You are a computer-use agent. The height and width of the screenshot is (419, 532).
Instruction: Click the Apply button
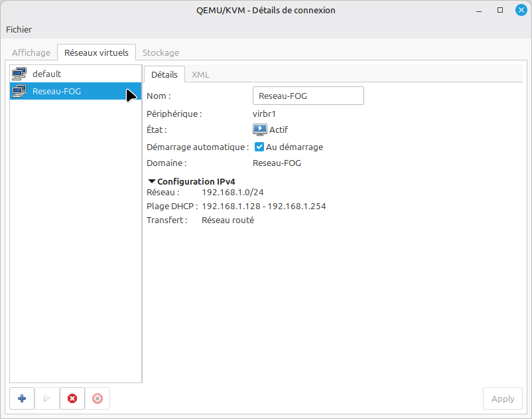coord(503,398)
